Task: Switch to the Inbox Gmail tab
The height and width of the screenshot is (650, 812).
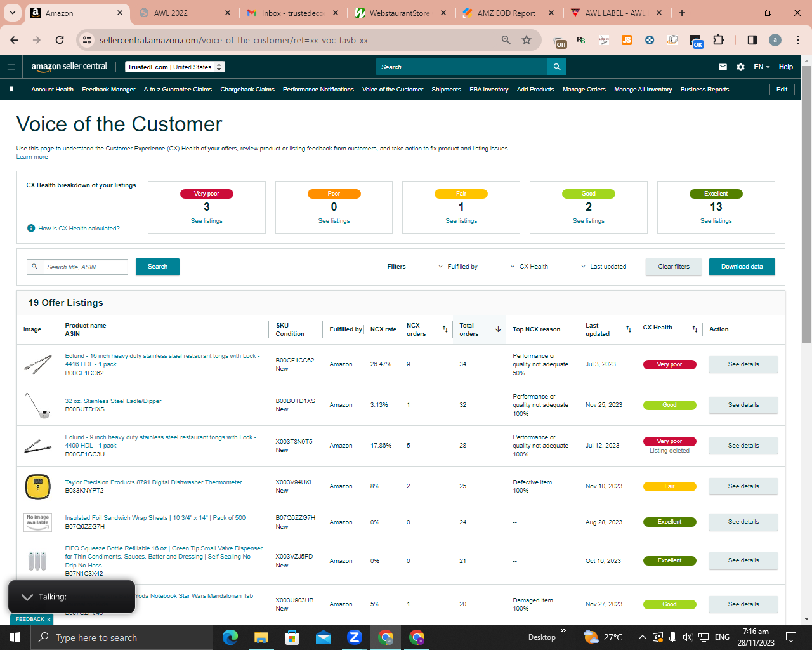Action: (292, 13)
